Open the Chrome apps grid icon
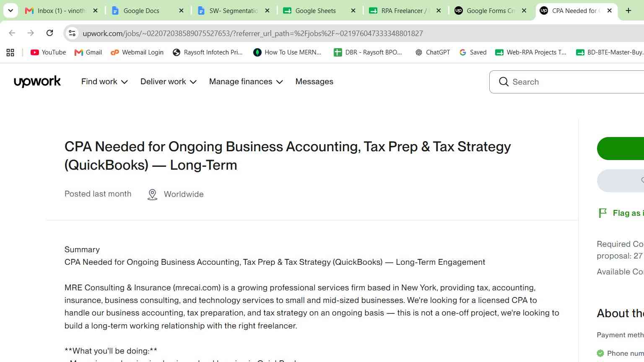Viewport: 644px width, 362px height. tap(10, 52)
